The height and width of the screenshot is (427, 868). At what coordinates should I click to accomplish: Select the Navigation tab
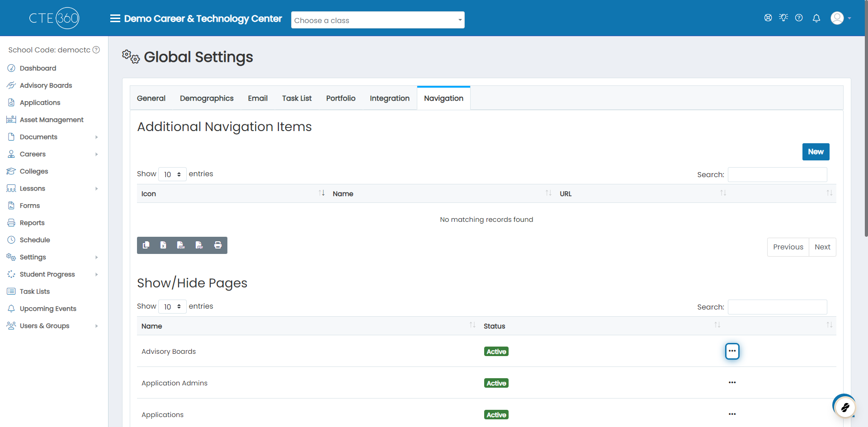[x=443, y=98]
